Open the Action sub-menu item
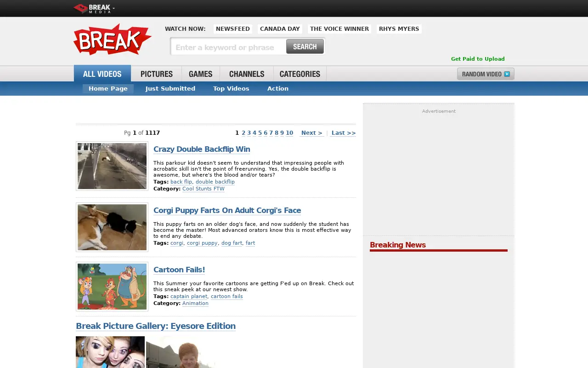This screenshot has height=368, width=588. tap(278, 89)
